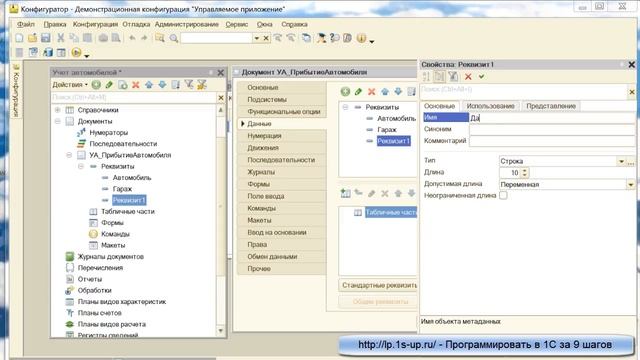This screenshot has height=360, width=640.
Task: Open the Допустимая длина dropdown
Action: point(631,184)
